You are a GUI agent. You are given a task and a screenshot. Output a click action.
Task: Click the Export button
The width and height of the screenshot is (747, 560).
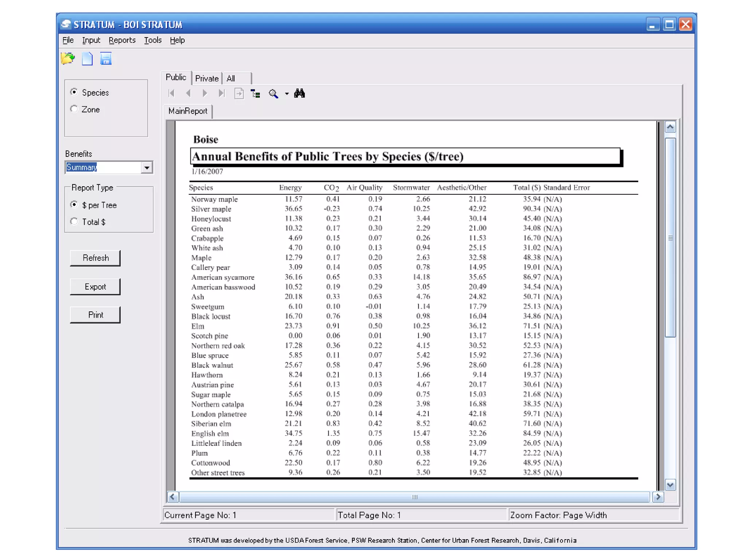pos(95,287)
